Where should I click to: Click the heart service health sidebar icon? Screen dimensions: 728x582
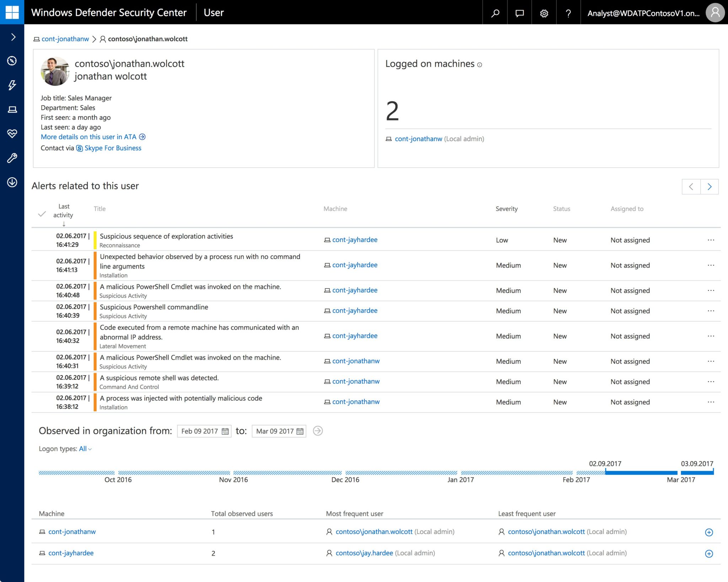click(x=12, y=134)
